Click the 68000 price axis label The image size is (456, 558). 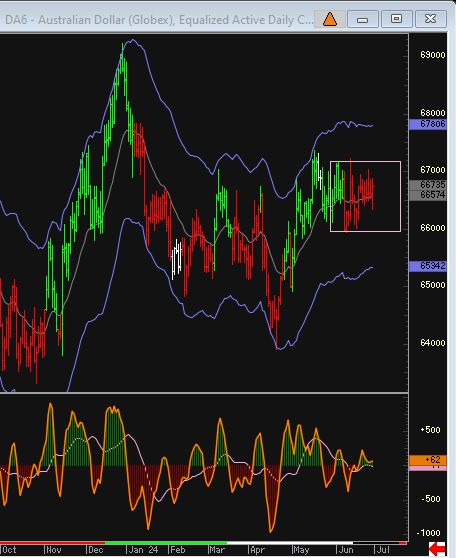433,113
